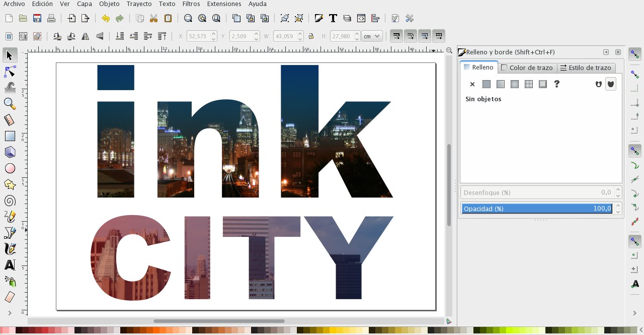Open Align and Distribute dialog icon
Image resolution: width=644 pixels, height=335 pixels.
click(375, 18)
